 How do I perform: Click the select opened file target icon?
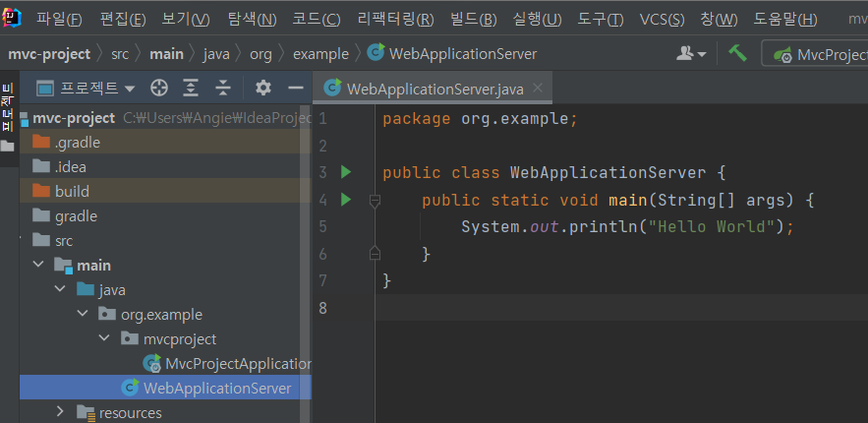point(159,88)
